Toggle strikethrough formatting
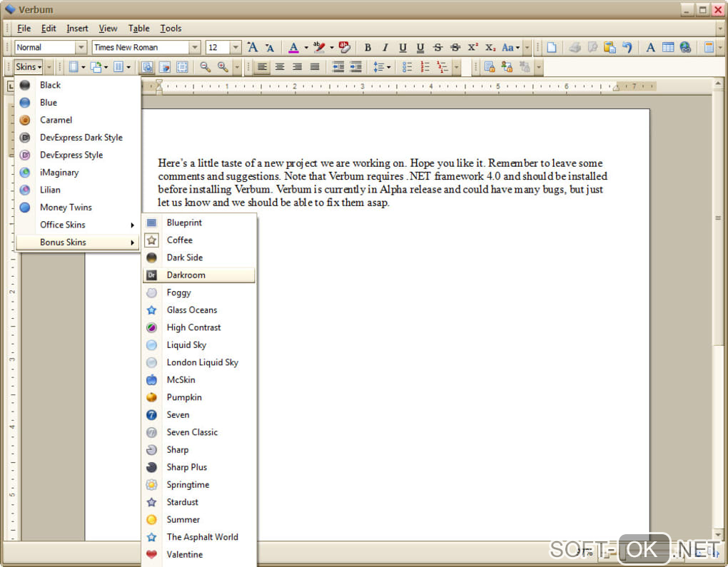 438,47
